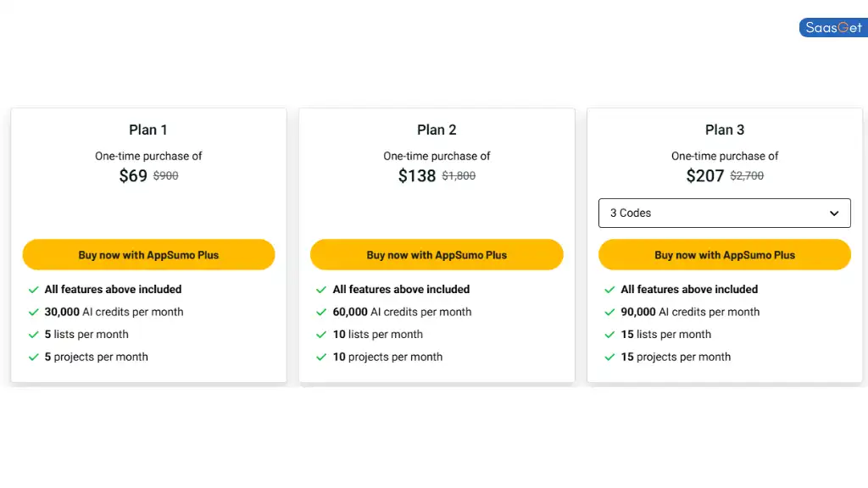The width and height of the screenshot is (868, 488).
Task: Select the Plan 2 heading
Action: click(x=437, y=130)
